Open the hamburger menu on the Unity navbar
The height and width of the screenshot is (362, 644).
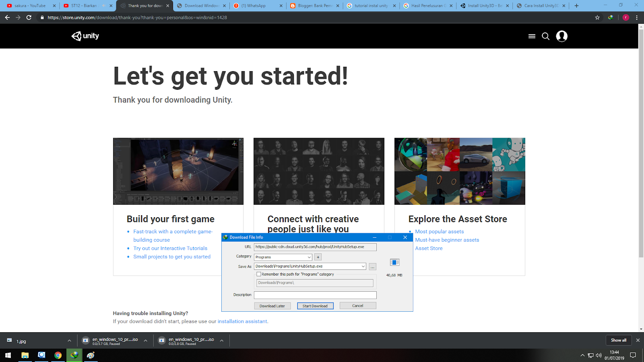coord(532,36)
